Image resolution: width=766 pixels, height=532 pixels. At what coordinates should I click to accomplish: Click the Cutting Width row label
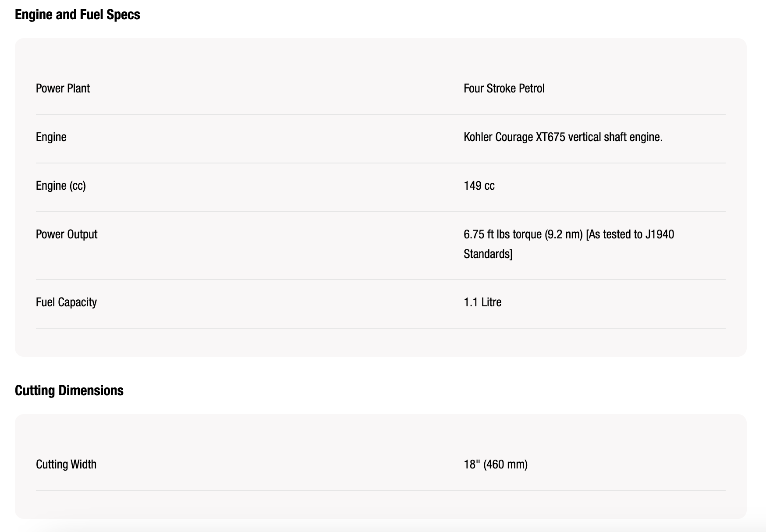(x=66, y=465)
